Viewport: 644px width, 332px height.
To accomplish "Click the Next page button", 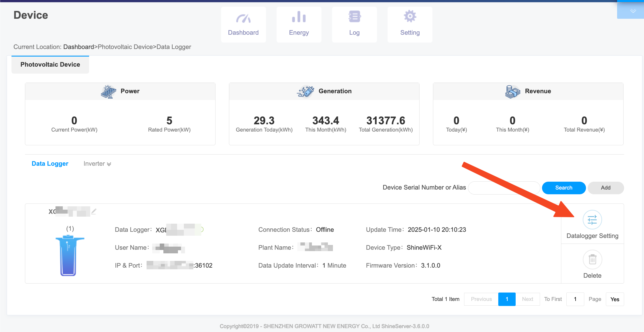I will [x=527, y=299].
